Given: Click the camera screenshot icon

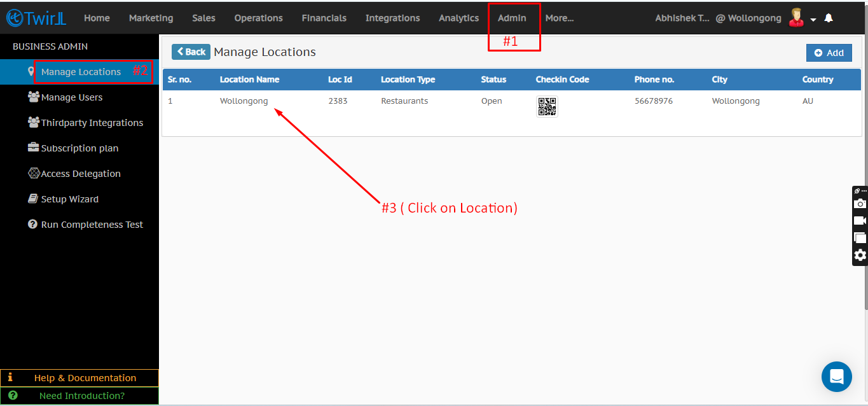Looking at the screenshot, I should click(860, 204).
